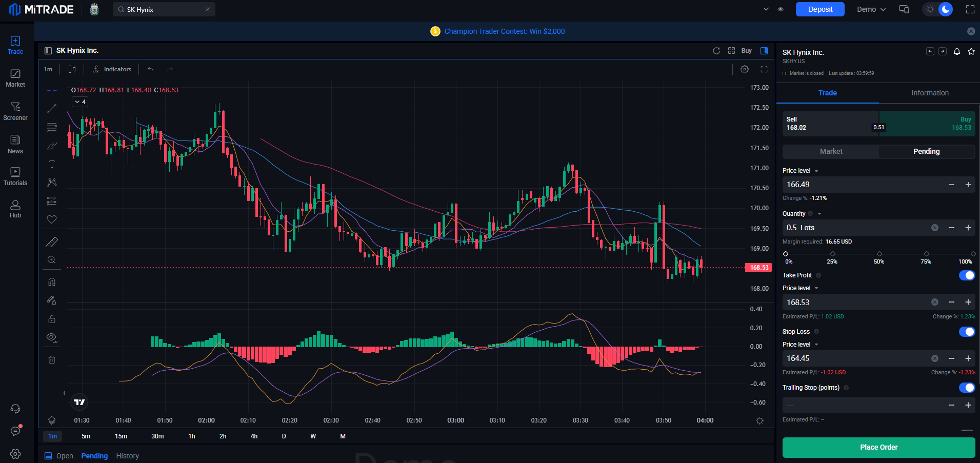Set quantity slider to 50%
Image resolution: width=980 pixels, height=463 pixels.
pyautogui.click(x=879, y=254)
